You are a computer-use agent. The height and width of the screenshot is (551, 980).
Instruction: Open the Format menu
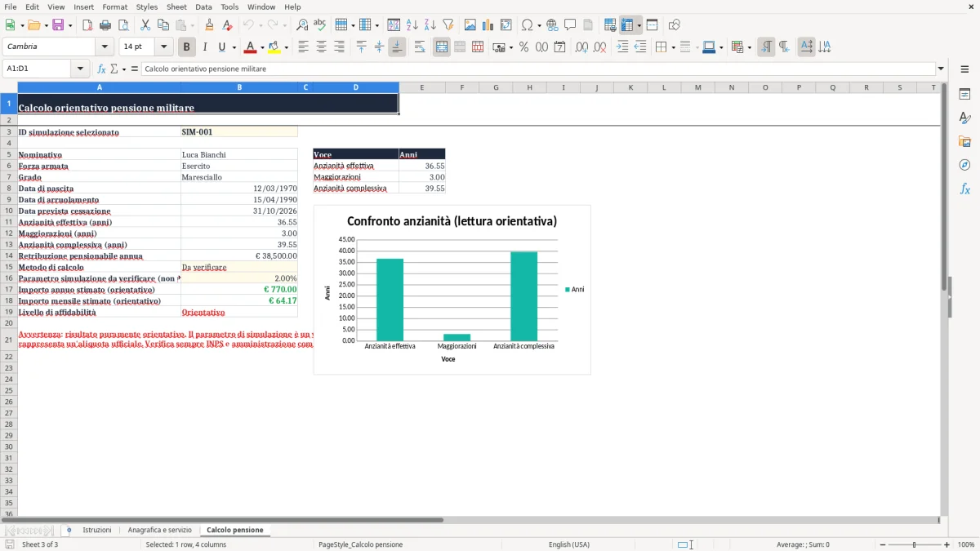coord(114,7)
